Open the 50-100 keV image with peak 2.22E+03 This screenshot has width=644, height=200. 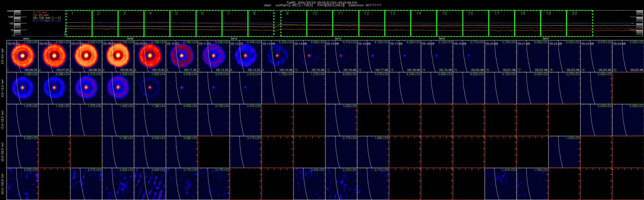tap(341, 184)
